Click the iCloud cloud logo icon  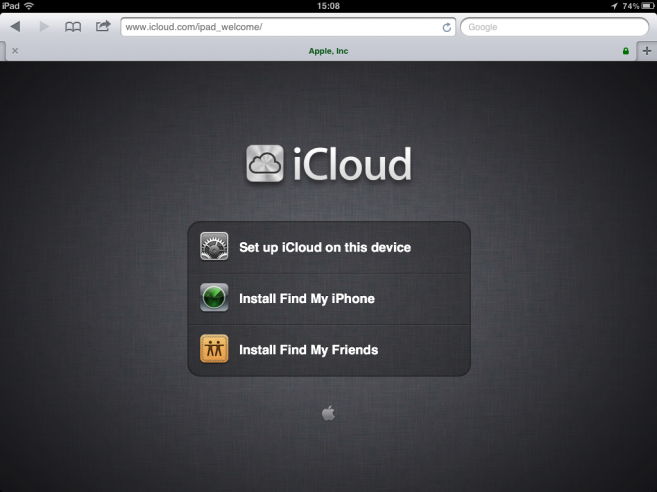tap(265, 163)
